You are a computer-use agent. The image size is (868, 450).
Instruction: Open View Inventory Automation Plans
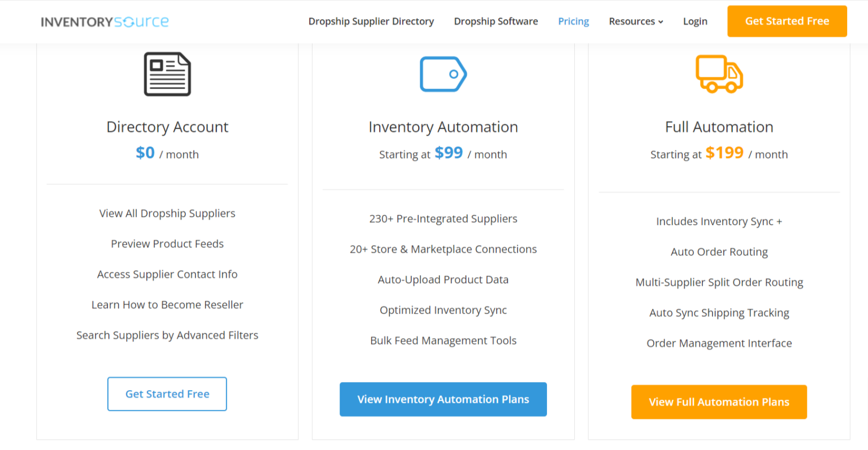(443, 399)
